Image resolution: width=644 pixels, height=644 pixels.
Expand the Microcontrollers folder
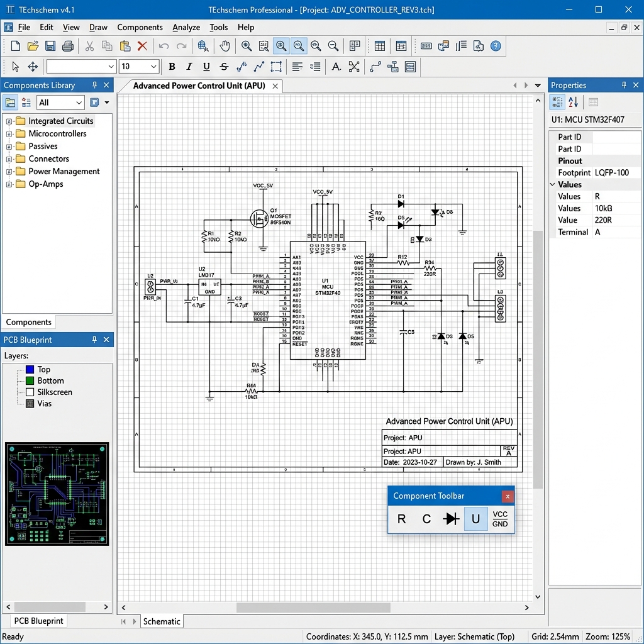pyautogui.click(x=9, y=134)
